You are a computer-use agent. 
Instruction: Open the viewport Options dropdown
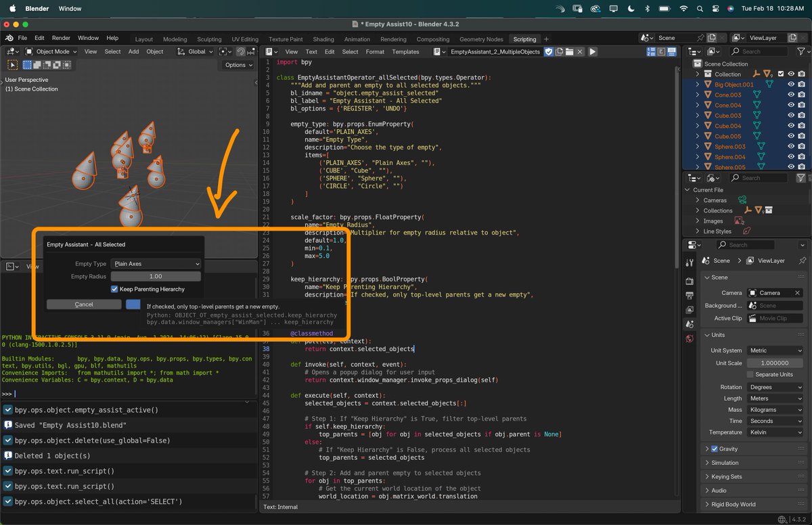coord(238,65)
